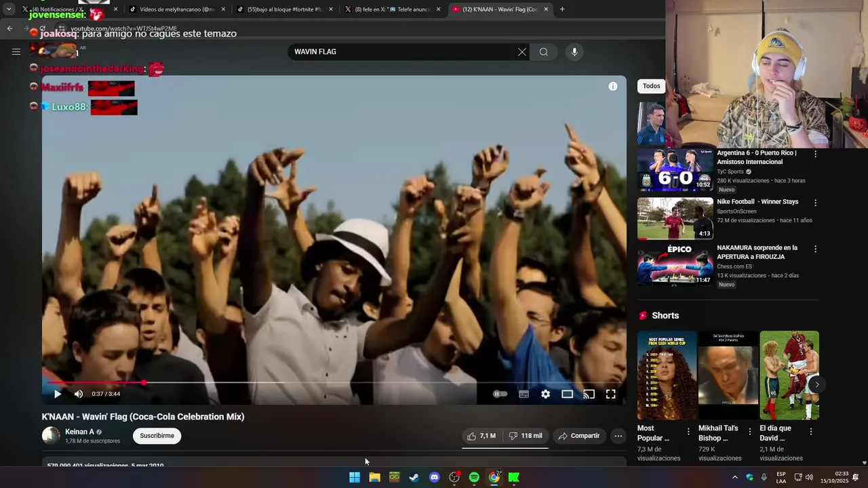Open the player settings gear
The height and width of the screenshot is (488, 868).
[545, 394]
